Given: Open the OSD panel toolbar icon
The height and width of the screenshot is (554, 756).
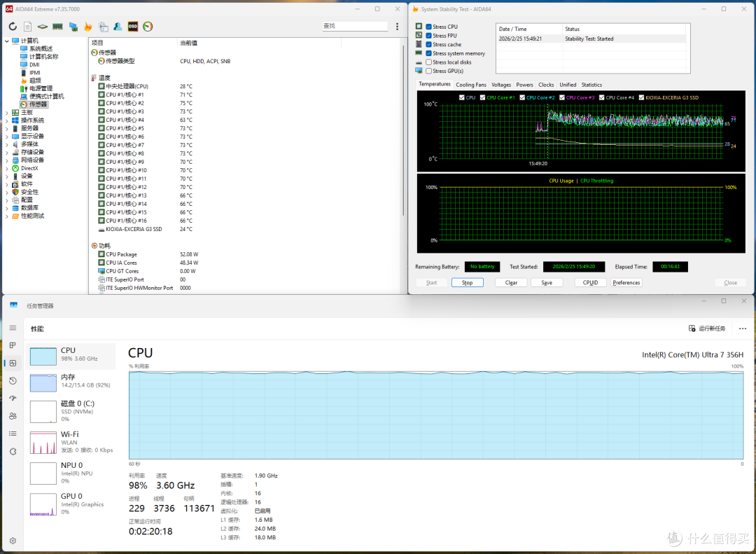Looking at the screenshot, I should pos(132,27).
